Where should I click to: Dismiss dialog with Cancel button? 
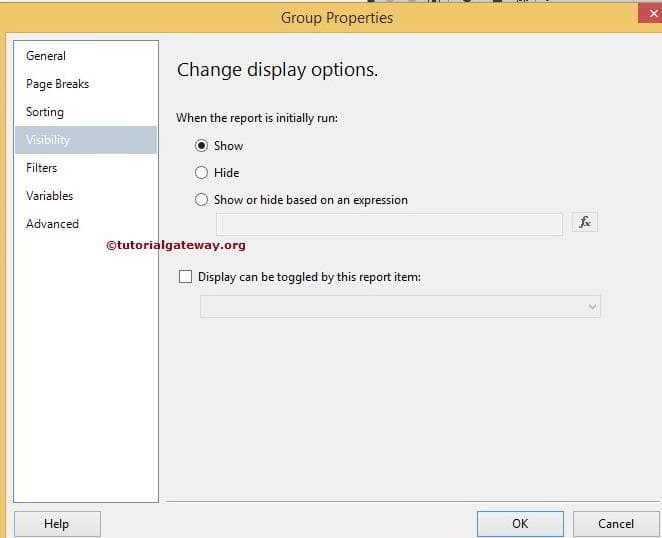click(x=616, y=524)
